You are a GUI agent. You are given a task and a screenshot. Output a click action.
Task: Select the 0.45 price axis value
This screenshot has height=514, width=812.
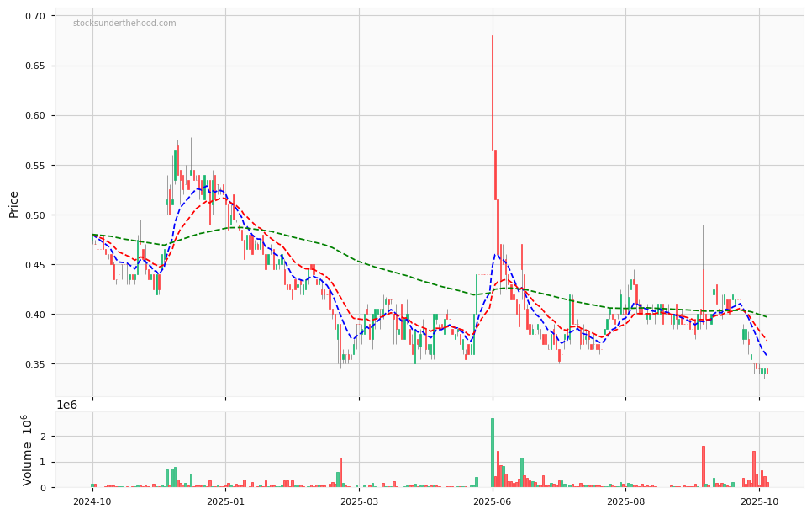tap(34, 265)
